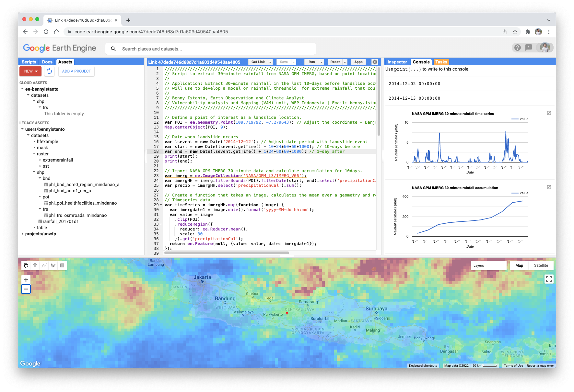This screenshot has height=392, width=574.
Task: Expand the table folder
Action: coord(34,228)
